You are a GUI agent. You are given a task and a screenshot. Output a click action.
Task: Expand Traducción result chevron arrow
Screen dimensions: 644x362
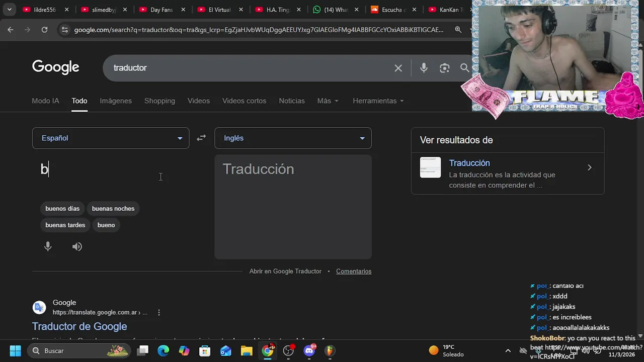click(590, 167)
